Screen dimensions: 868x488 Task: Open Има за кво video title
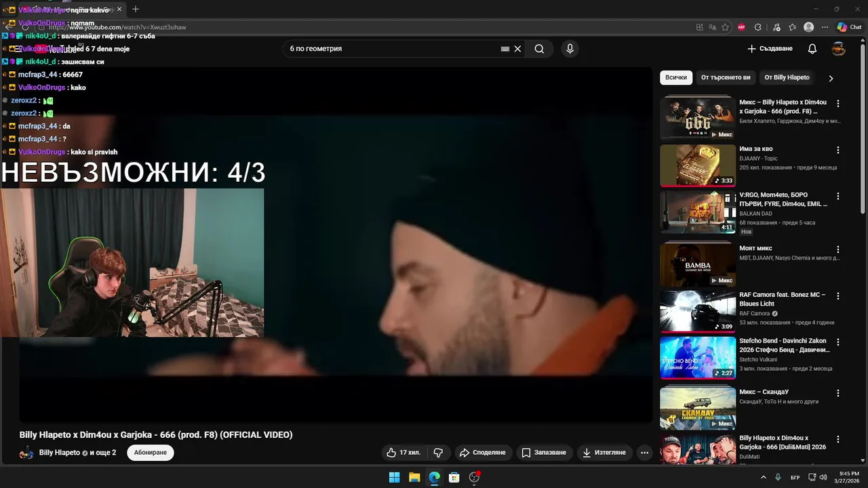[755, 149]
